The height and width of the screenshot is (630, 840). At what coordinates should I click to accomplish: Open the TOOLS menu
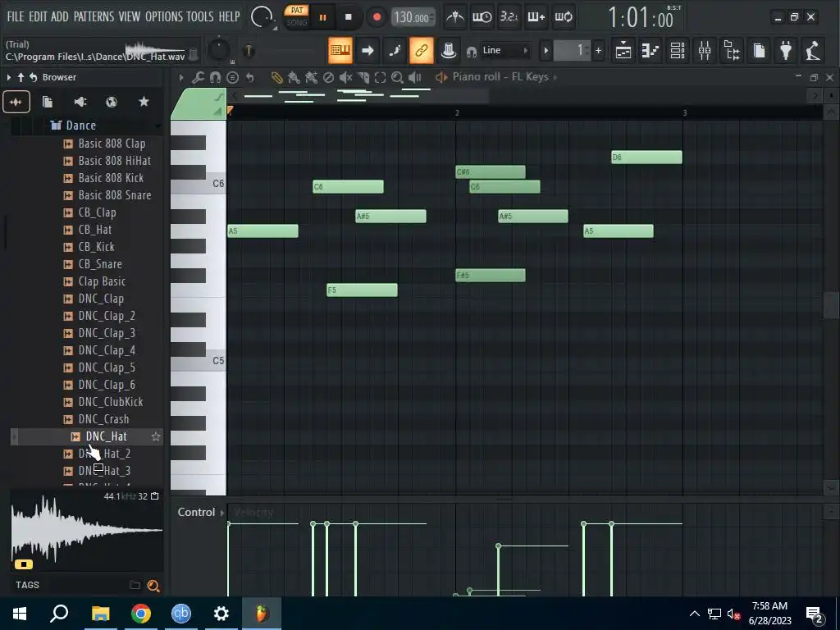point(200,16)
